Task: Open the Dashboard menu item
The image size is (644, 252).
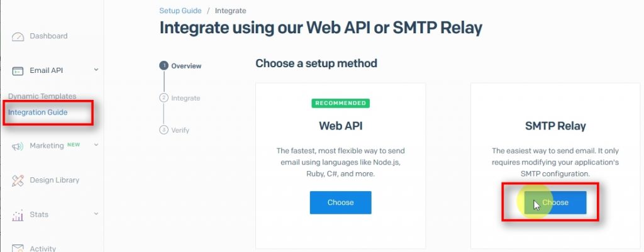Action: pyautogui.click(x=48, y=36)
